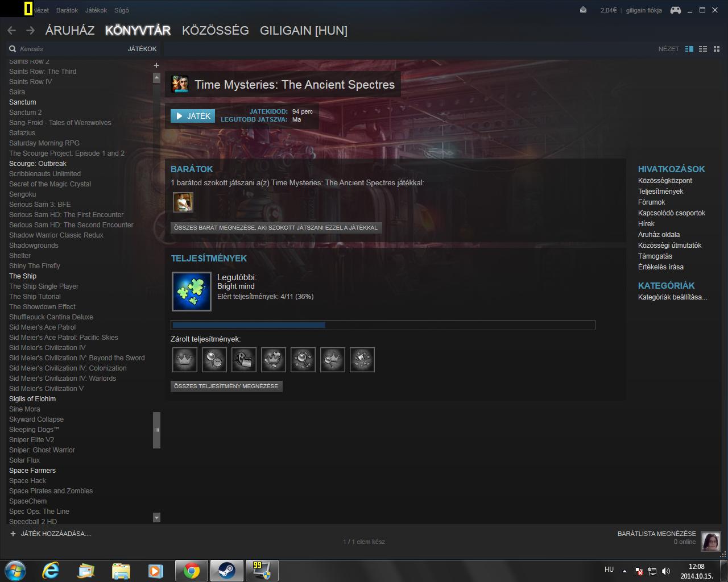Open the Súgó menu

click(121, 10)
